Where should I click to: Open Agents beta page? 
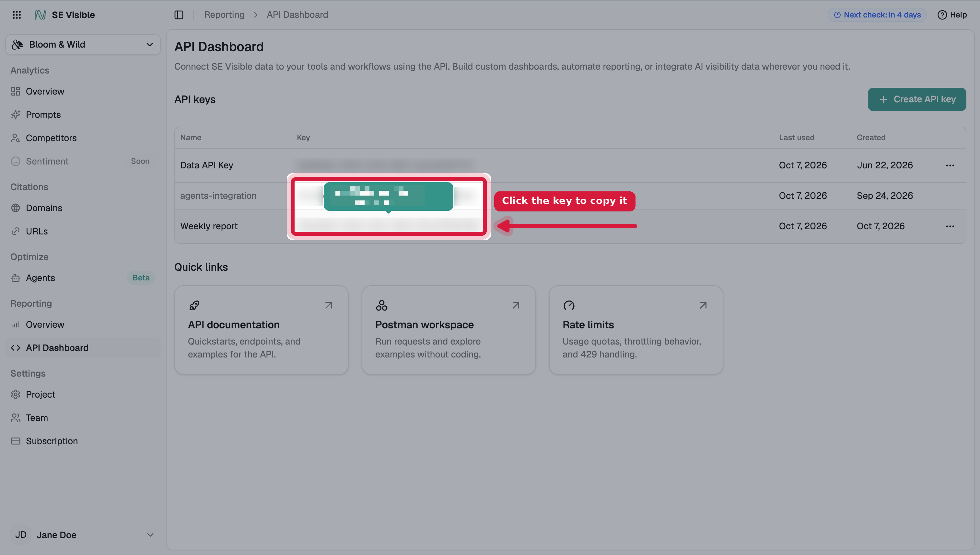[83, 278]
